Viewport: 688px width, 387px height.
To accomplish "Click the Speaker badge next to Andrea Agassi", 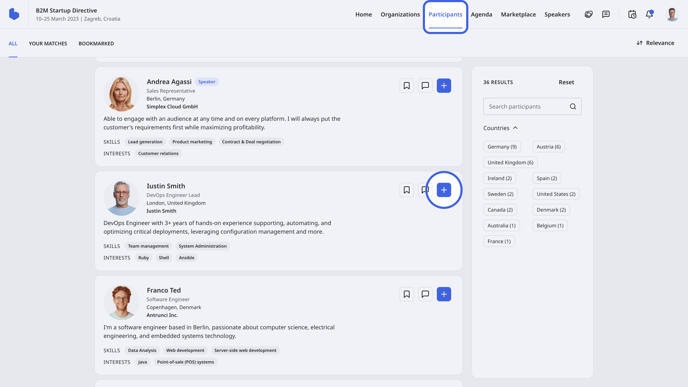I will click(x=207, y=82).
